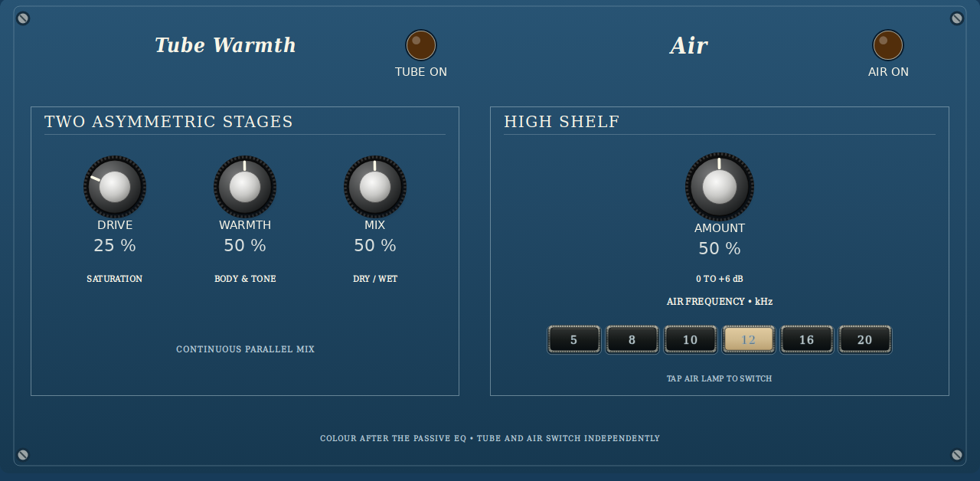980x481 pixels.
Task: Click the SATURATION label
Action: click(115, 279)
